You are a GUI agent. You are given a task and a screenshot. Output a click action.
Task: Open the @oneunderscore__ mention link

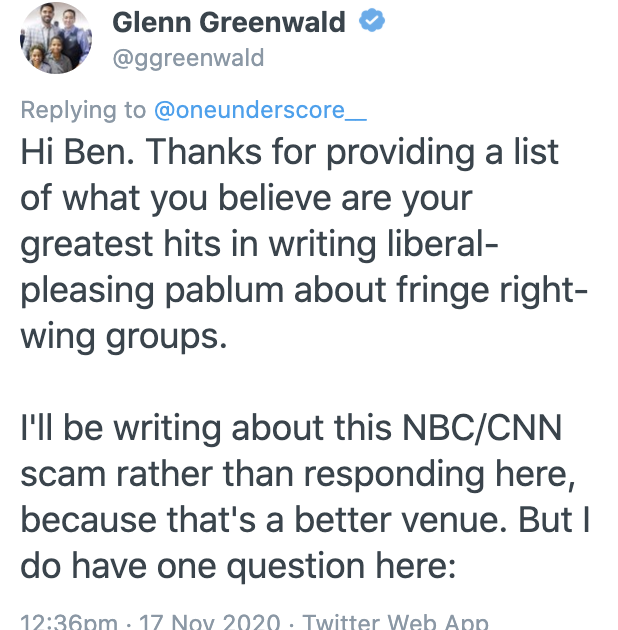pos(260,110)
